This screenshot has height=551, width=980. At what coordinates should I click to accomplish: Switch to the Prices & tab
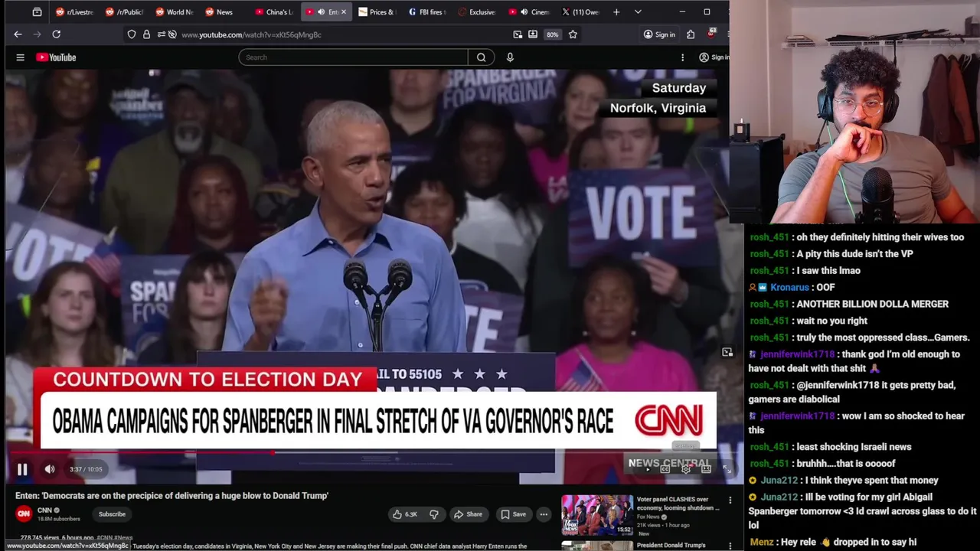coord(377,12)
